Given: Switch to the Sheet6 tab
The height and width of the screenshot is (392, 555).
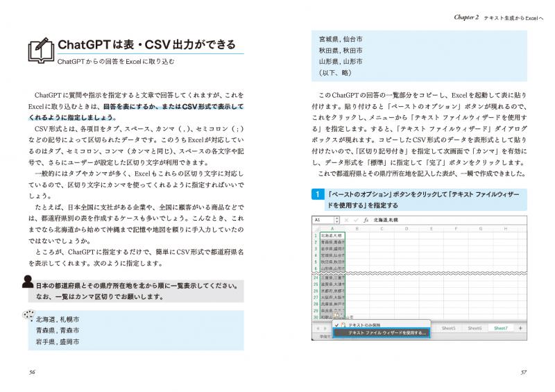Looking at the screenshot, I should click(475, 328).
